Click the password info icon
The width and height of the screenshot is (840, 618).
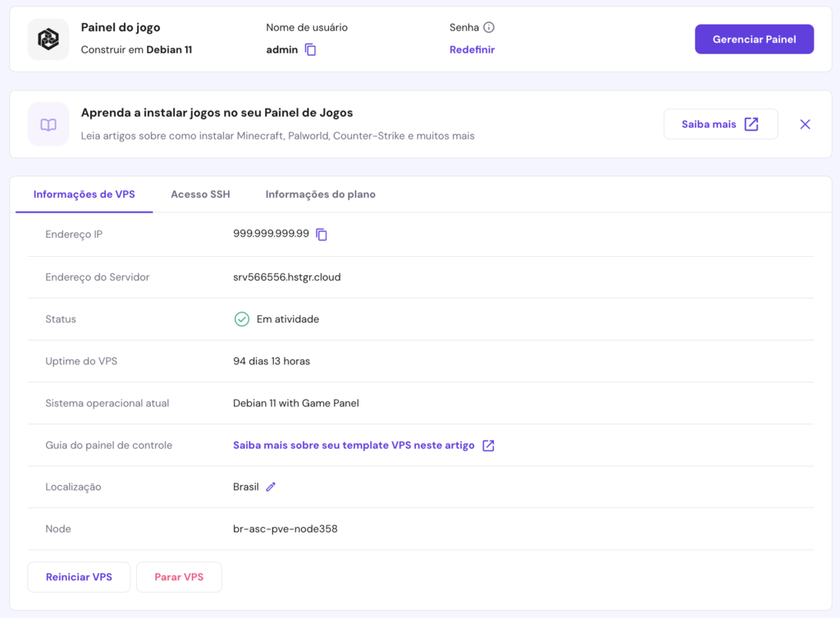489,27
